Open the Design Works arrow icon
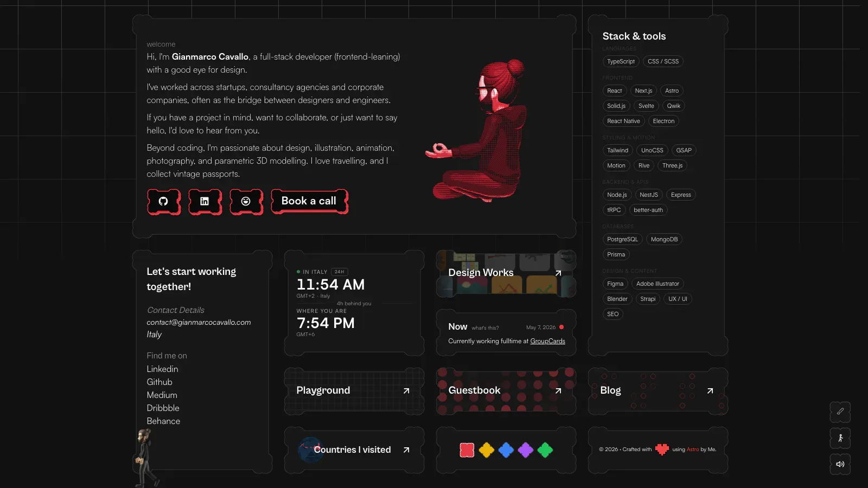The width and height of the screenshot is (868, 488). (x=558, y=273)
